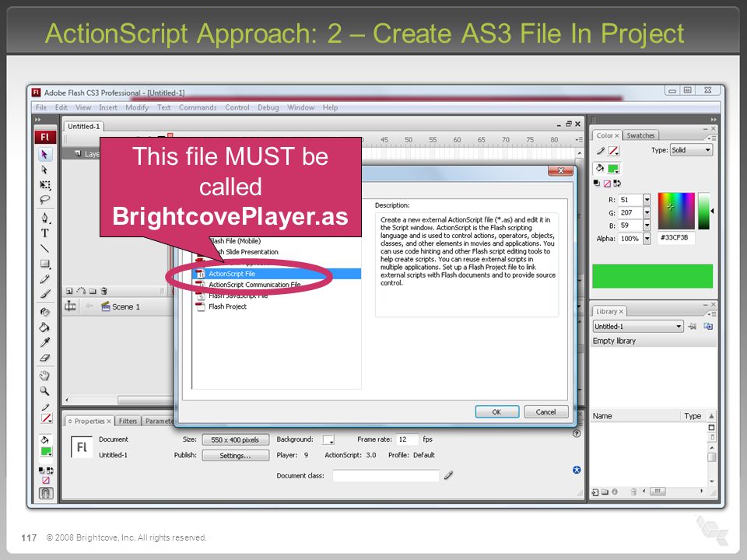Open the Modify menu
Screen dimensions: 747x560
(x=137, y=107)
